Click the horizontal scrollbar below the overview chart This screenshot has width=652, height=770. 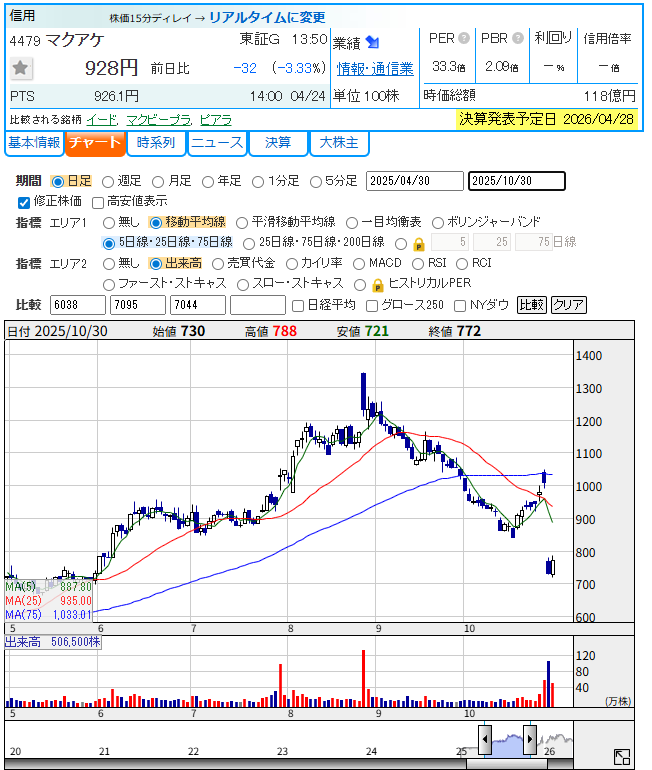pos(506,765)
